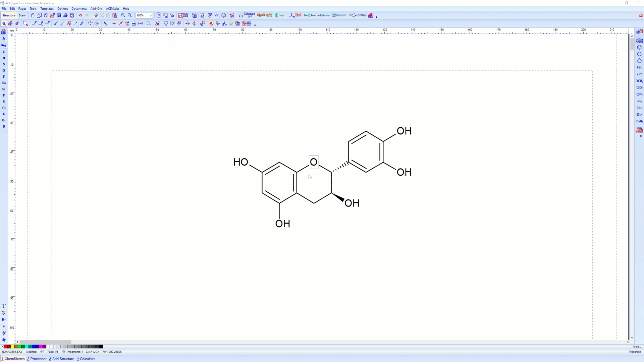Open the Templates menu
This screenshot has width=644, height=362.
47,9
